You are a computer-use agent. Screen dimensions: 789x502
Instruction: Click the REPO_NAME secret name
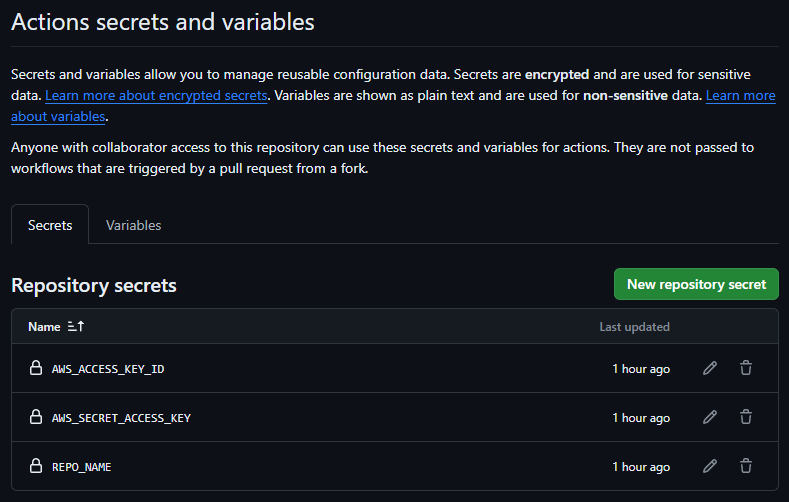pos(82,467)
